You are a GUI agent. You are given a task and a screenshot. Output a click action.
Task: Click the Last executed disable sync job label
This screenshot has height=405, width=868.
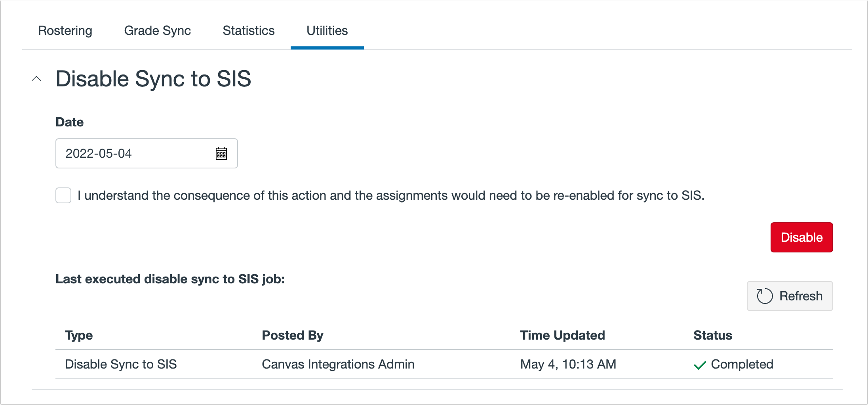(x=170, y=279)
